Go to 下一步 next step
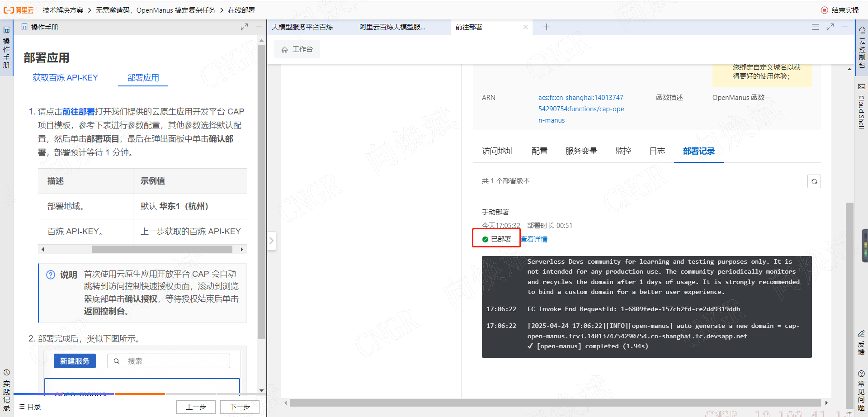 click(240, 407)
